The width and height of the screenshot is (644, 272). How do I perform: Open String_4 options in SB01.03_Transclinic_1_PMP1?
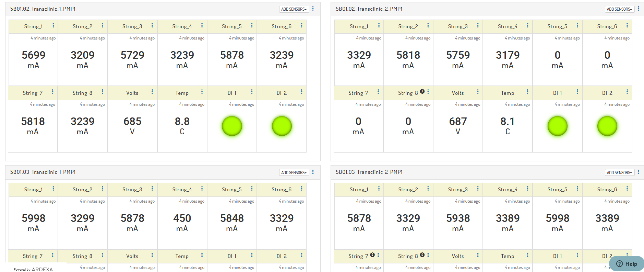202,189
